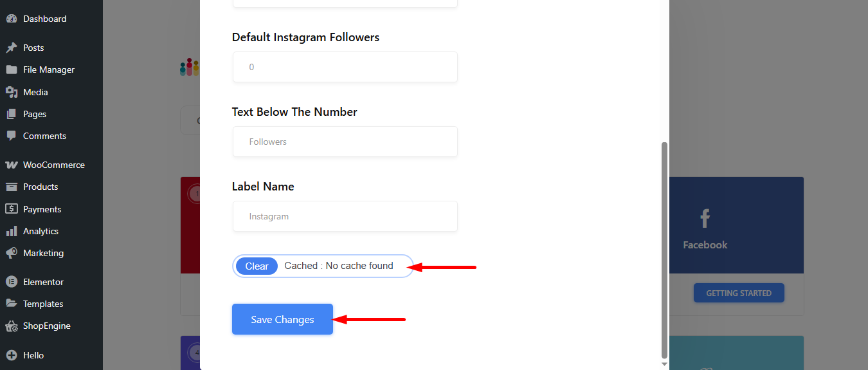The width and height of the screenshot is (868, 370).
Task: Click the Comments speech bubble icon
Action: (12, 136)
